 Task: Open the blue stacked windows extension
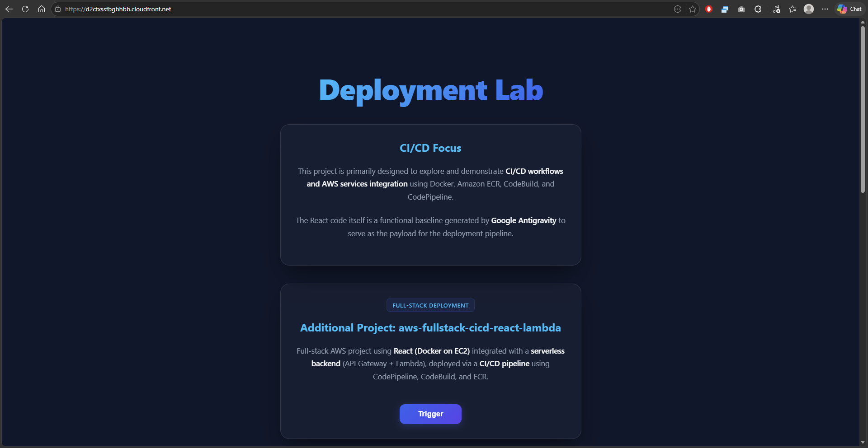click(725, 9)
